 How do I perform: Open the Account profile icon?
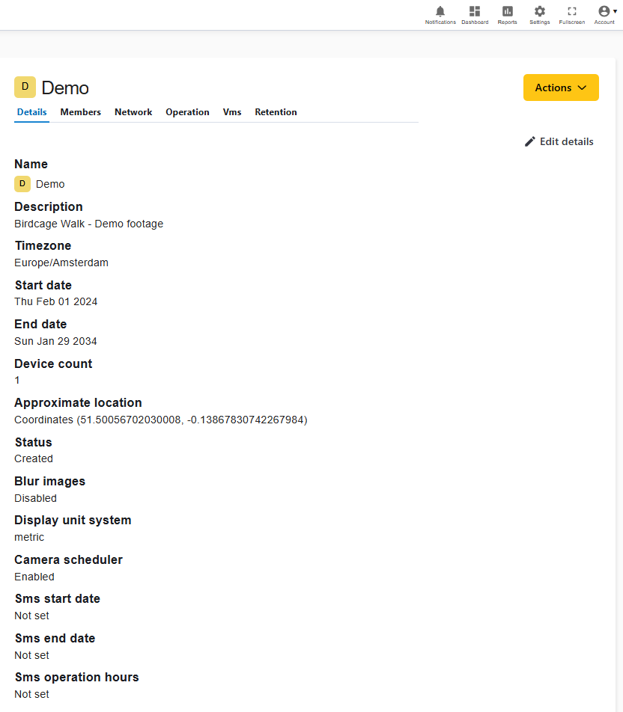tap(603, 11)
